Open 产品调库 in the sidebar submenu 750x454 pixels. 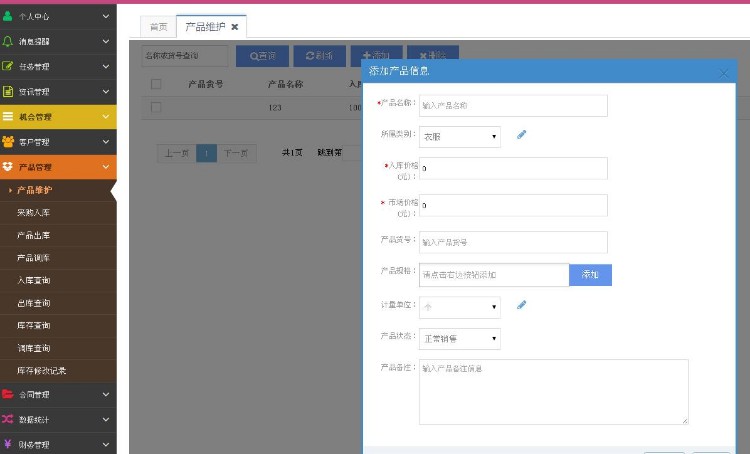pyautogui.click(x=33, y=258)
